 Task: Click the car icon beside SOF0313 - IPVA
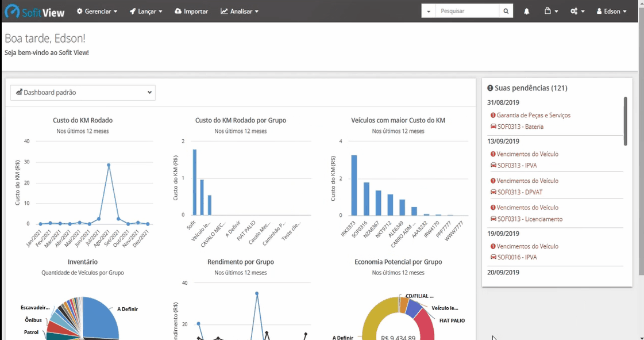pyautogui.click(x=493, y=165)
